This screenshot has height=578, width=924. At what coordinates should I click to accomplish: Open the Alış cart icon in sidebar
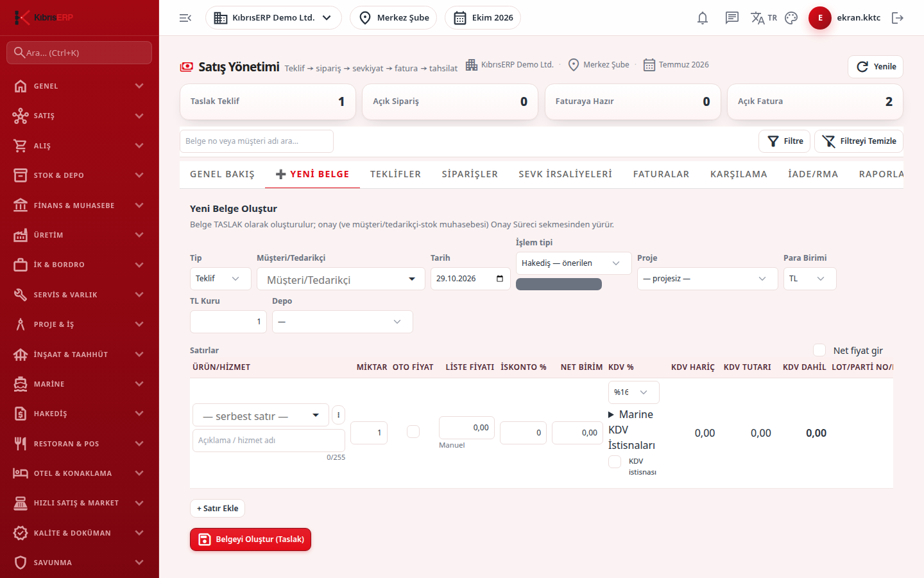21,146
